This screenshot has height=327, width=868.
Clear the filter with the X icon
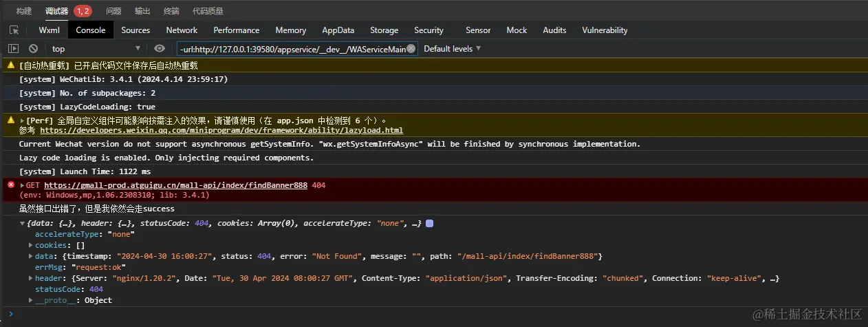411,49
